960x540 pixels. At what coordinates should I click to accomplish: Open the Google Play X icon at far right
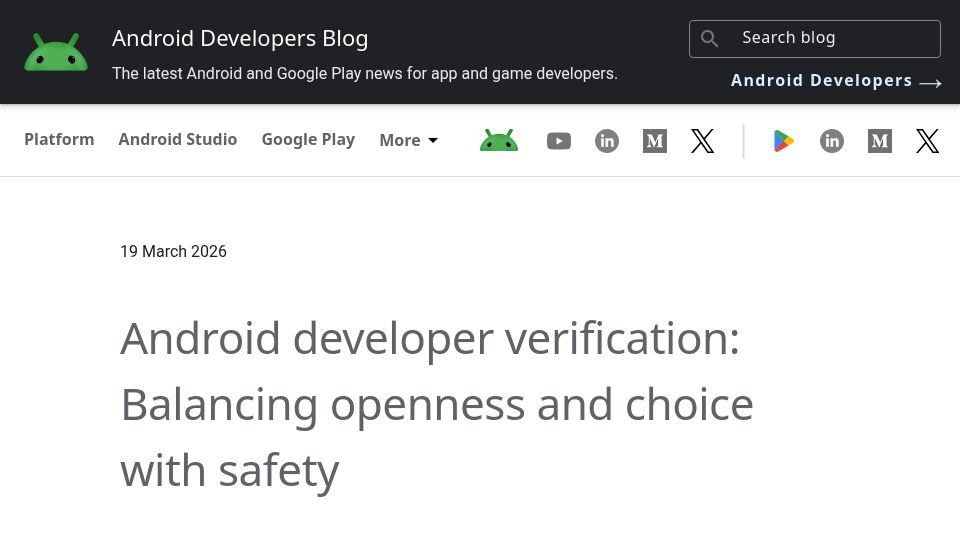928,141
